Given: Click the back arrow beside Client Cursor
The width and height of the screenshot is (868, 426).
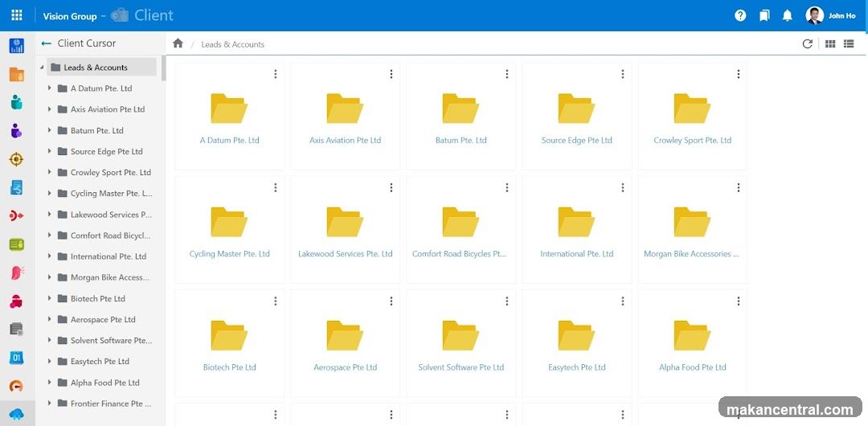Looking at the screenshot, I should [x=47, y=43].
